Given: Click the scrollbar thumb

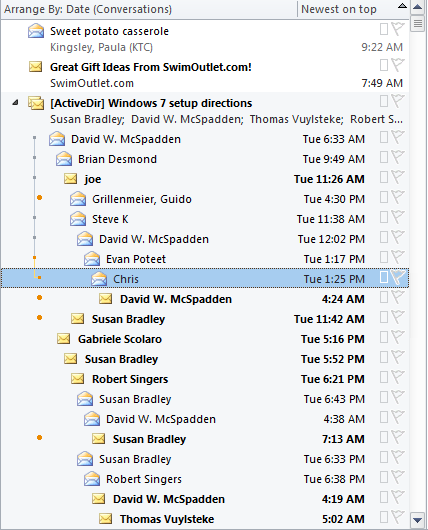Looking at the screenshot, I should [x=418, y=23].
